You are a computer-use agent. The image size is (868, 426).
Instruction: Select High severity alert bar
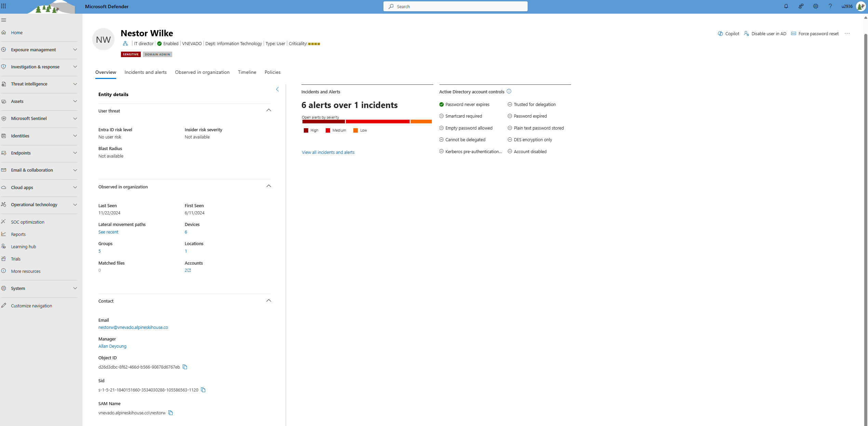323,122
